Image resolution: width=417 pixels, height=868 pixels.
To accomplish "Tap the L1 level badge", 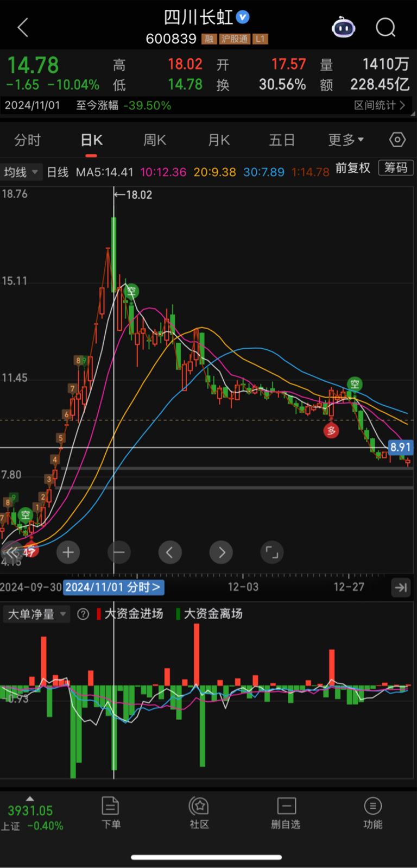I will [260, 39].
